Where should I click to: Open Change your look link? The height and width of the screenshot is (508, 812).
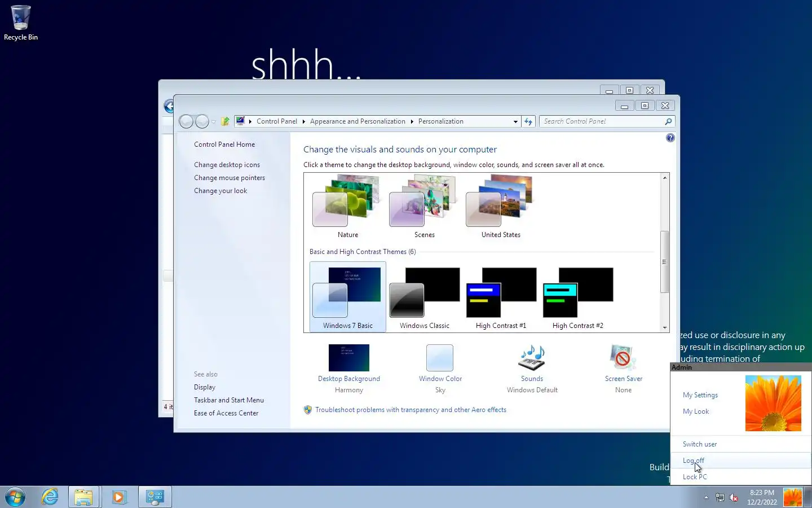220,191
